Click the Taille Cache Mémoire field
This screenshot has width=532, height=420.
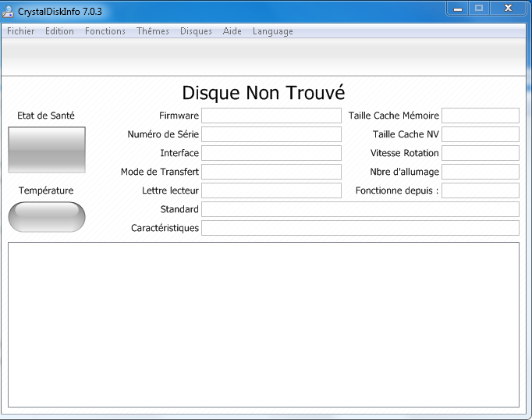[480, 116]
